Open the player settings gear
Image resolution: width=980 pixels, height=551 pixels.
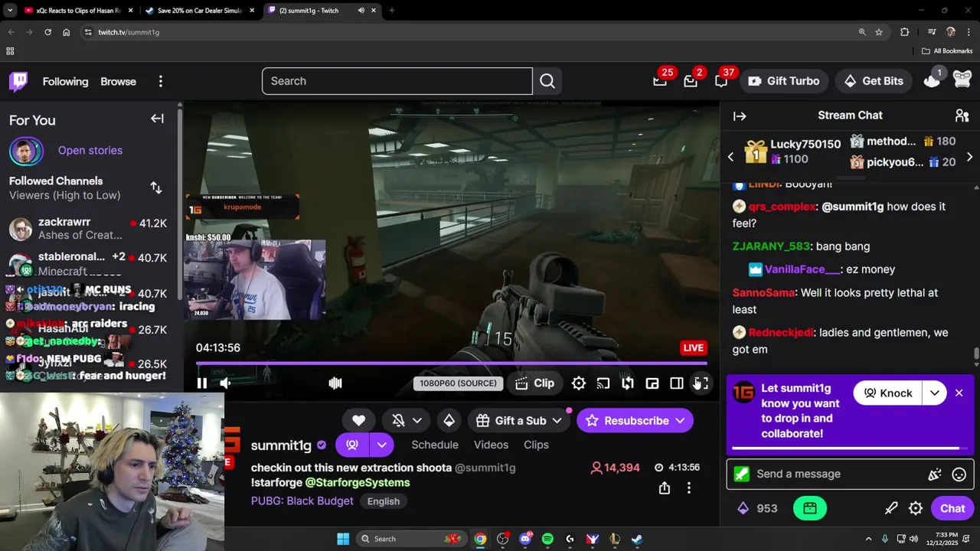pyautogui.click(x=579, y=383)
